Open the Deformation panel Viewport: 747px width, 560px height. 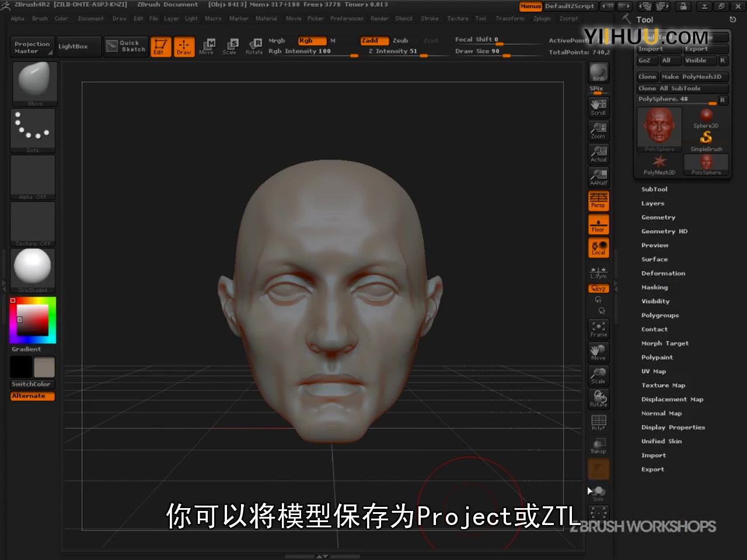[x=664, y=273]
